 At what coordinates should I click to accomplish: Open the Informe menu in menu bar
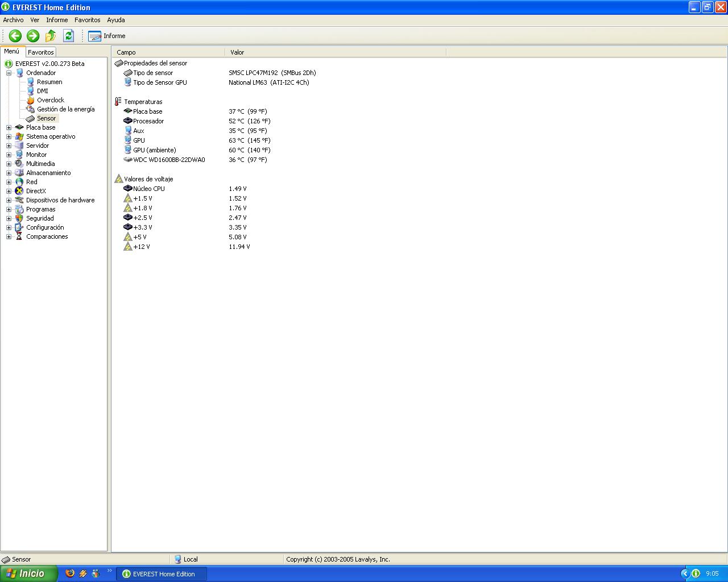(x=57, y=20)
